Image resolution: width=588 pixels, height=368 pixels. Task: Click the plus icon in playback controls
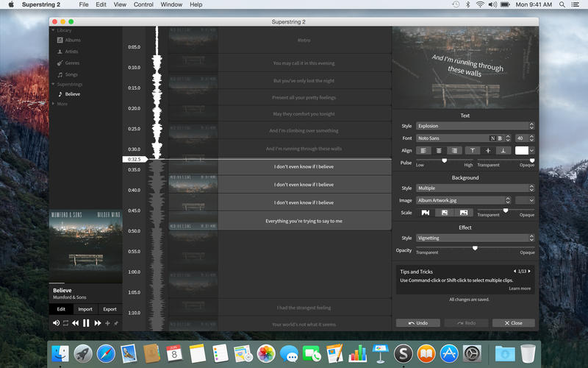pos(107,323)
